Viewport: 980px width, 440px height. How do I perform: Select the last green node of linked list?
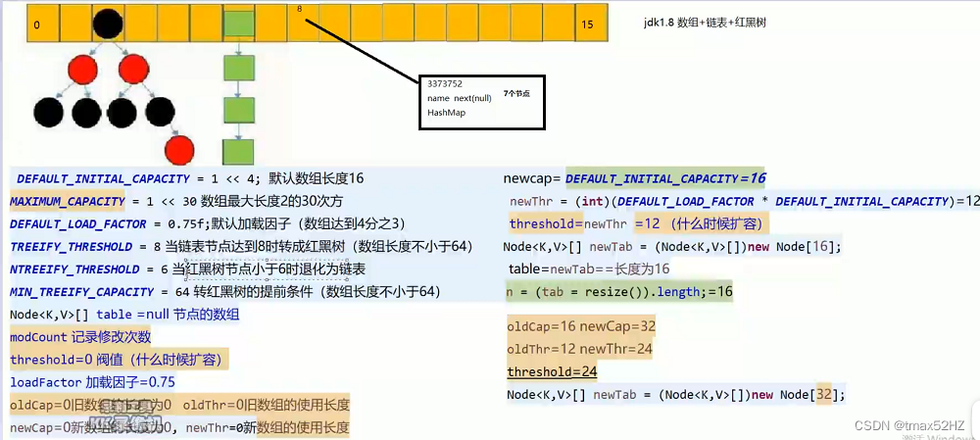[239, 152]
